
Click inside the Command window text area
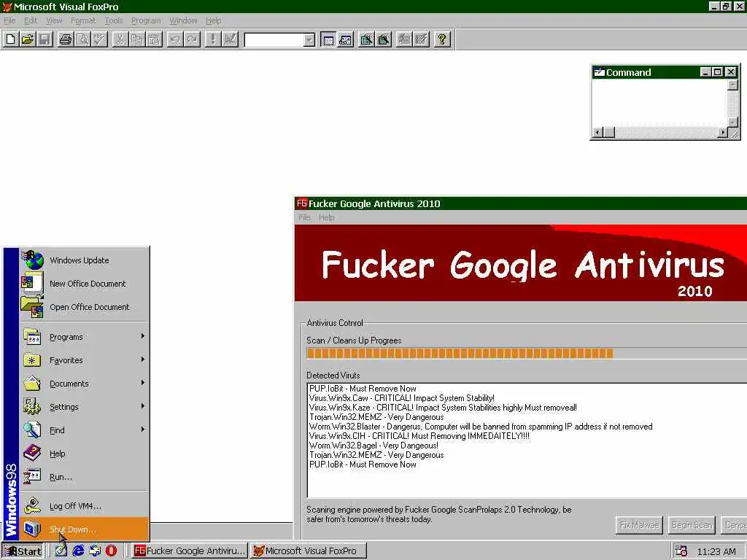[x=659, y=104]
